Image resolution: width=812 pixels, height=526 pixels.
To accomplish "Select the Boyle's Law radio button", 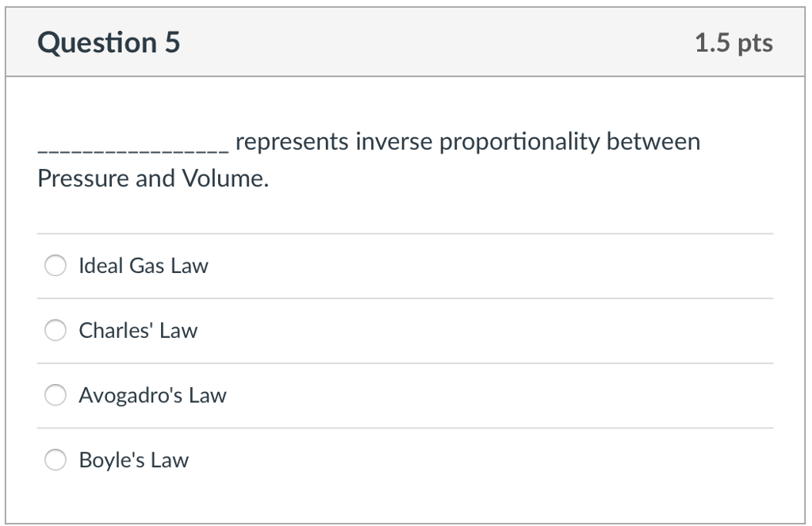I will click(x=56, y=459).
